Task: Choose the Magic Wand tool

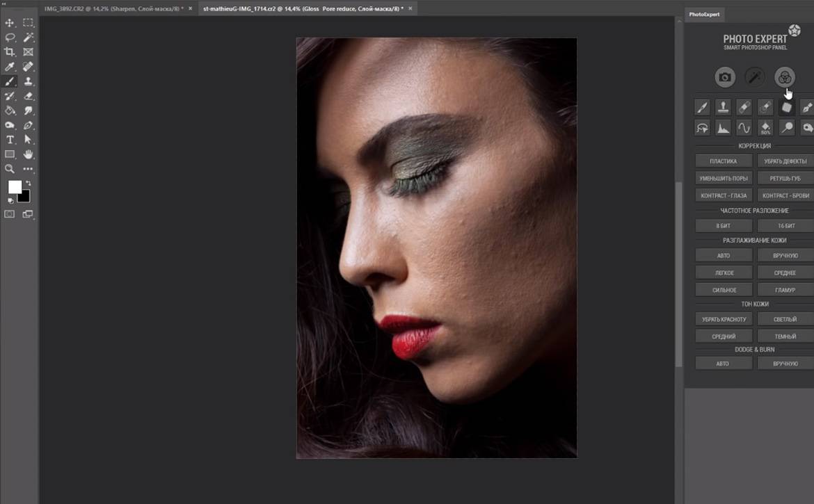Action: [29, 38]
